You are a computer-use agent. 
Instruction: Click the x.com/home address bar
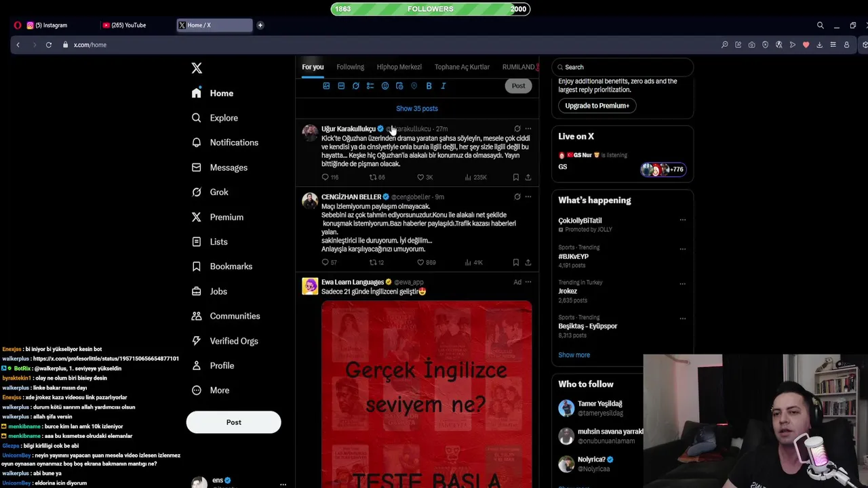pos(90,45)
